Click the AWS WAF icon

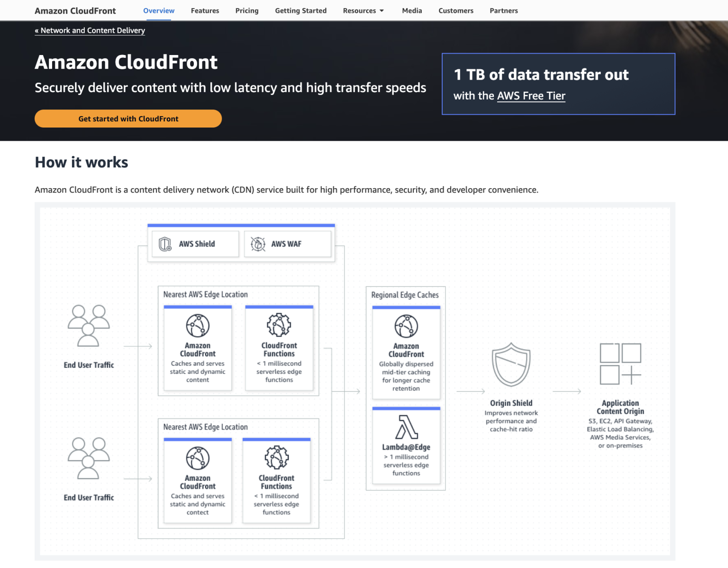point(257,244)
